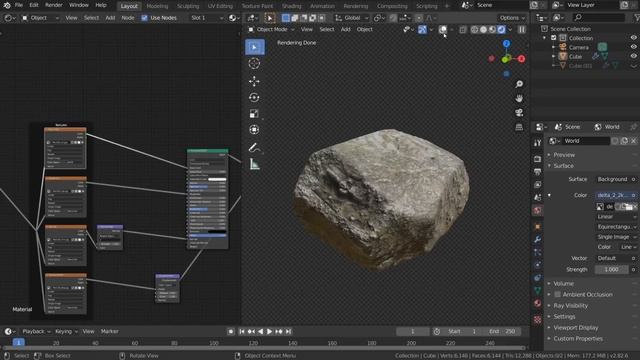Toggle Use Nodes checkbox
This screenshot has height=360, width=640.
(144, 18)
